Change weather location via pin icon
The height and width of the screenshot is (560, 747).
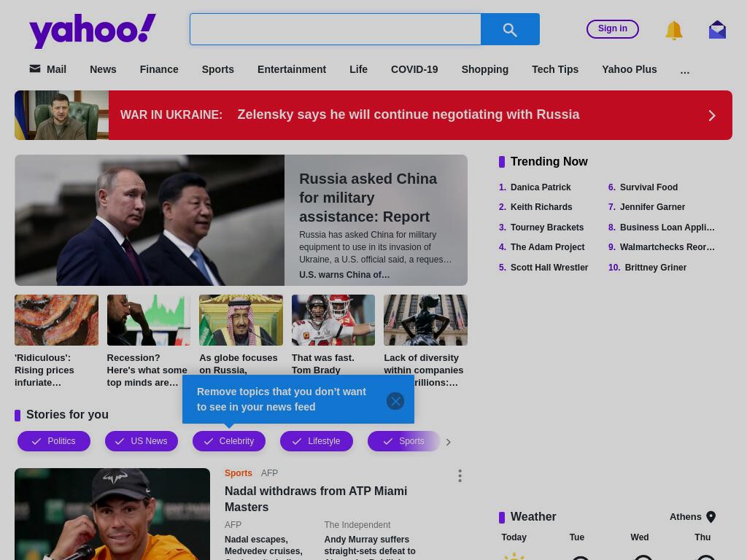coord(711,517)
